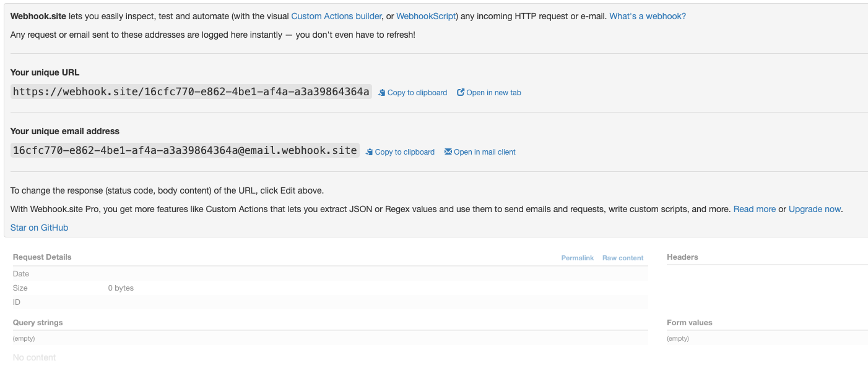Select the unique webhook URL text
The width and height of the screenshot is (868, 371).
[x=191, y=92]
